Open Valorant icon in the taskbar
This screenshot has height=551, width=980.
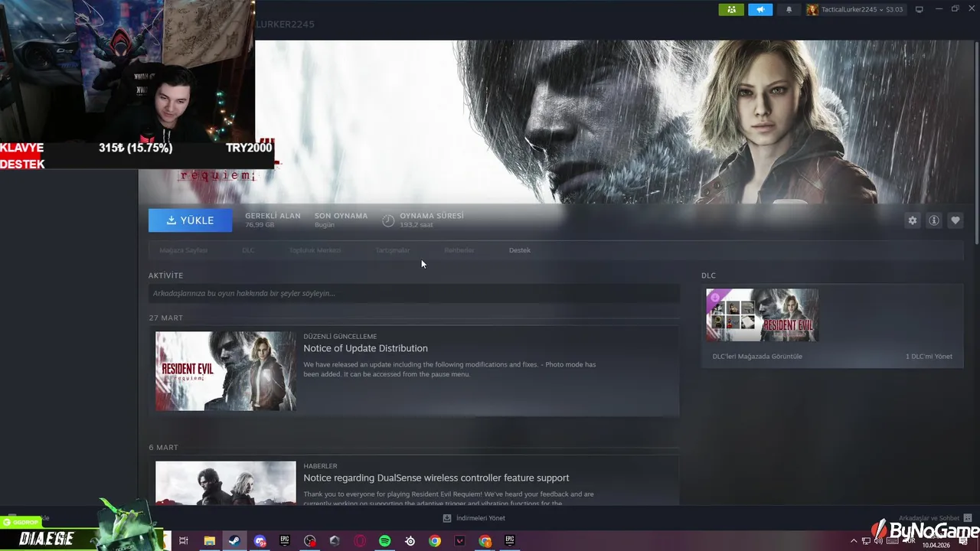coord(460,541)
